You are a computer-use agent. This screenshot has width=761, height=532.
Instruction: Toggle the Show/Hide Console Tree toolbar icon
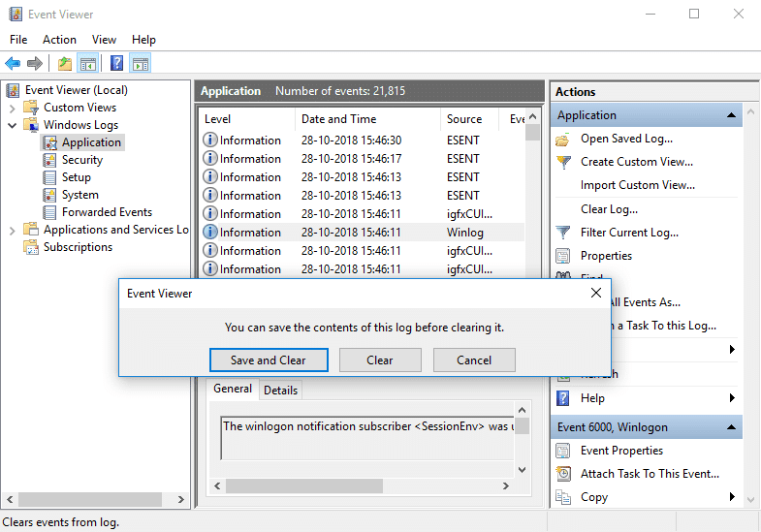point(88,63)
